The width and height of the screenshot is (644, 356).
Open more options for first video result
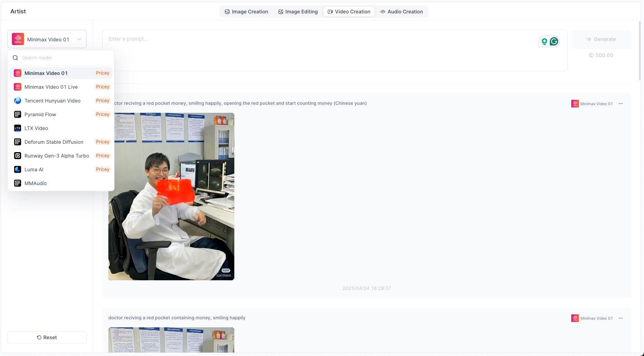tap(621, 104)
